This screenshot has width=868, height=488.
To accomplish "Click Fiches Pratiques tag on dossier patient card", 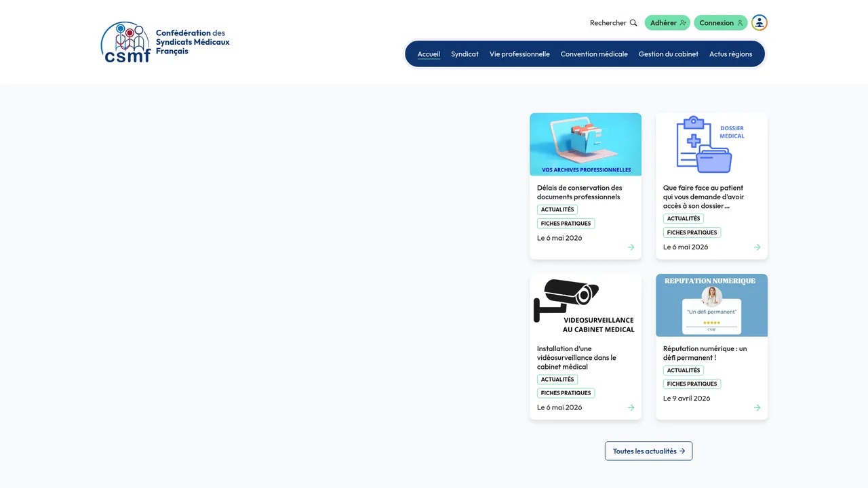I will [x=692, y=232].
